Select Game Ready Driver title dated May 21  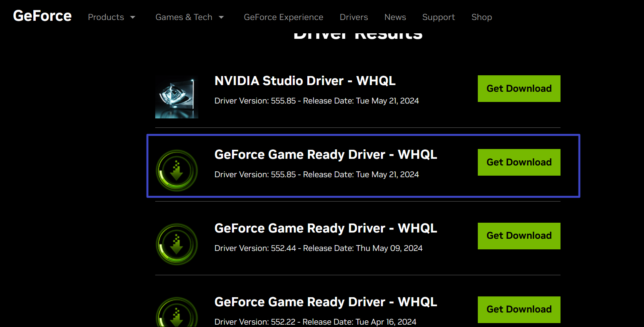325,154
